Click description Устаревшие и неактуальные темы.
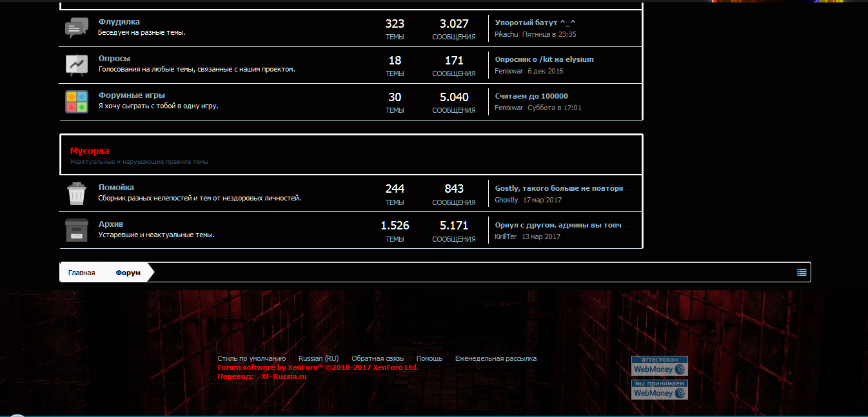Viewport: 868px width, 417px height. [x=157, y=235]
